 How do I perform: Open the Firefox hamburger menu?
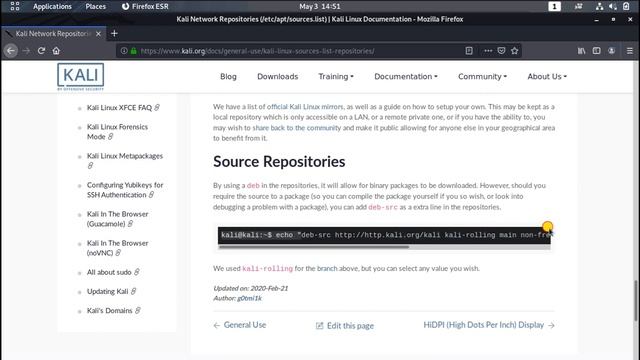tap(630, 51)
